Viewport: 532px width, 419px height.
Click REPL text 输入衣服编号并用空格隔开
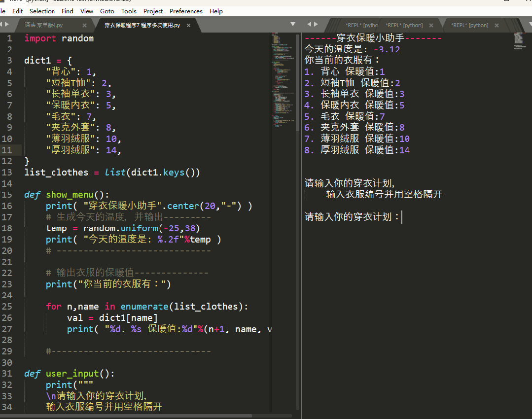pos(384,194)
